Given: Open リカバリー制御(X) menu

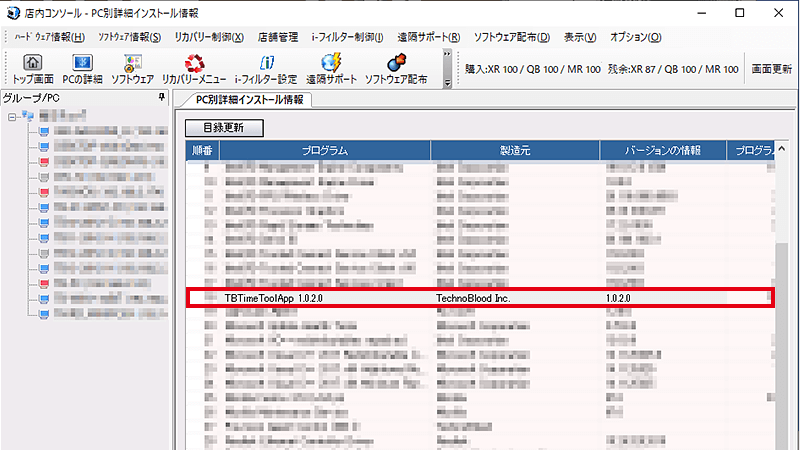Looking at the screenshot, I should (x=209, y=37).
